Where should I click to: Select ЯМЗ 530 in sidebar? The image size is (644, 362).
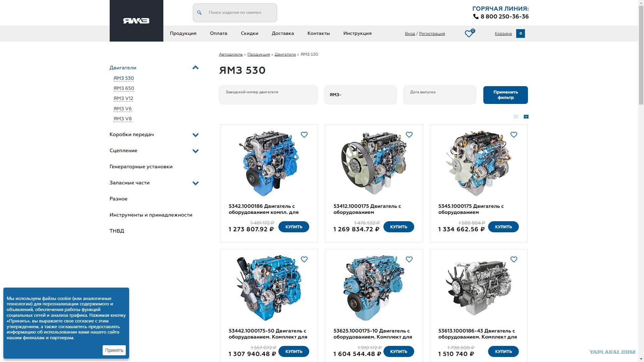[124, 78]
